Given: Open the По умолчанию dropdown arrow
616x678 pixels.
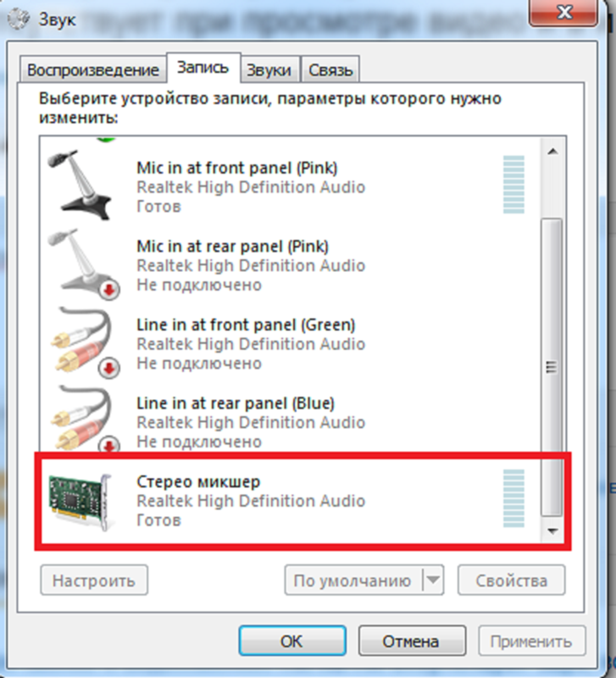Looking at the screenshot, I should pos(433,580).
